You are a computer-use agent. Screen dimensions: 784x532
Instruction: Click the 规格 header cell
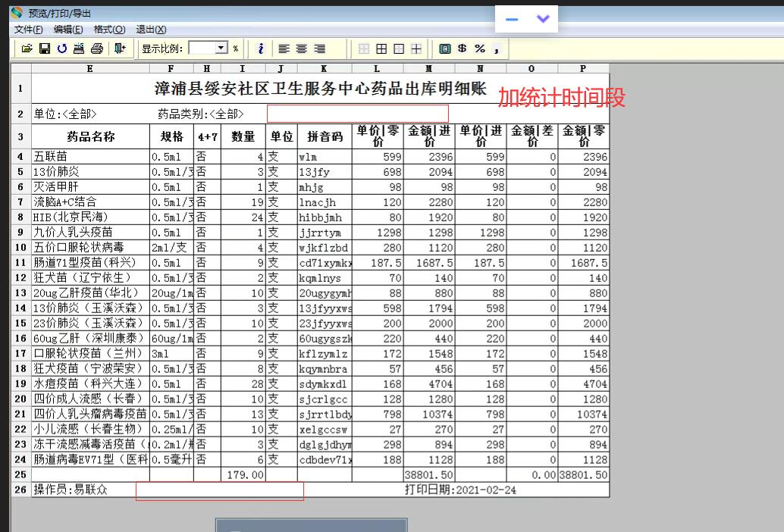point(171,136)
